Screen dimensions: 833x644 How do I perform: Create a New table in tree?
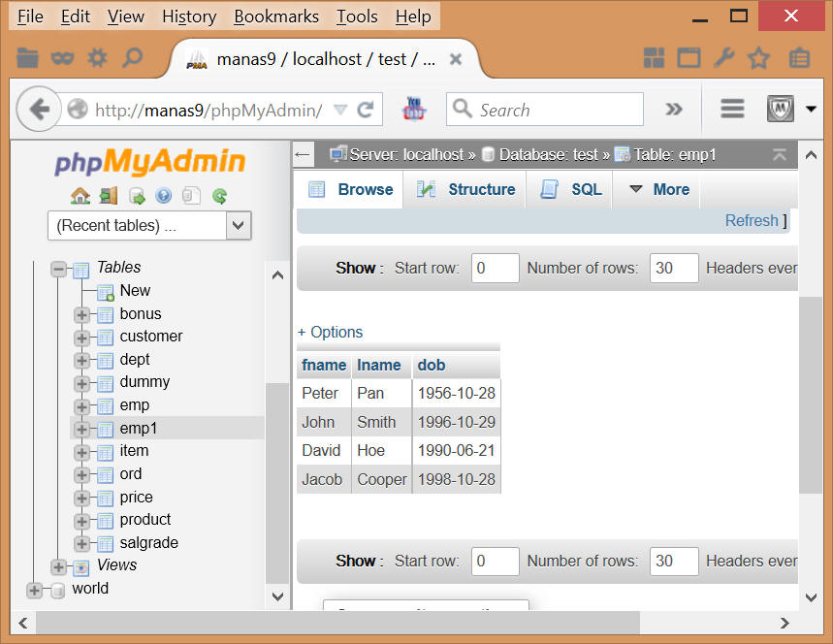click(135, 291)
